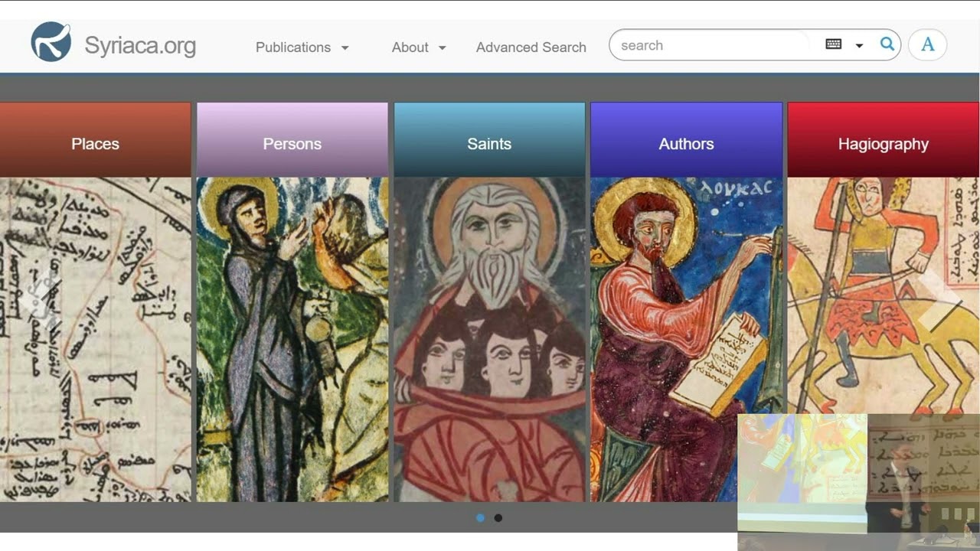This screenshot has height=551, width=980.
Task: Select the Persons hooded figure image
Action: [x=292, y=340]
